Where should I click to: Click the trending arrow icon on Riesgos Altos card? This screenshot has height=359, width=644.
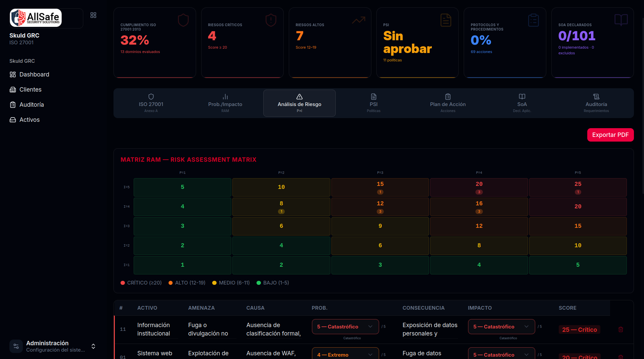[x=359, y=20]
